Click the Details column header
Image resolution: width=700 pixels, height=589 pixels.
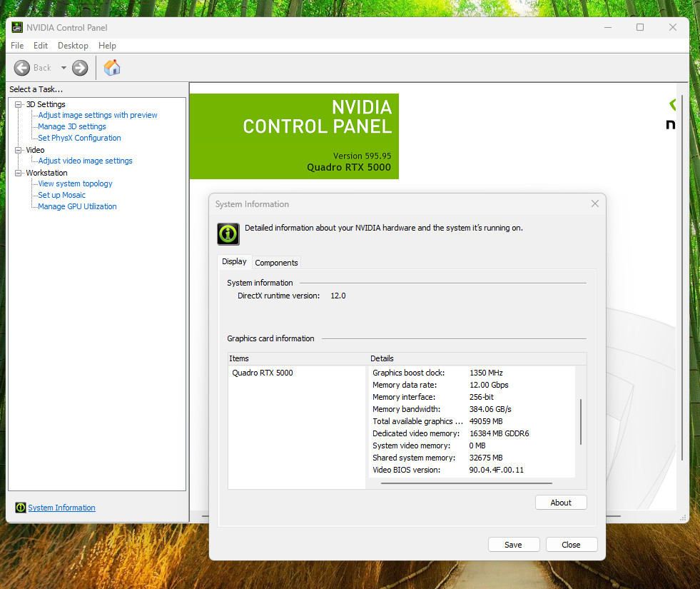(x=477, y=358)
